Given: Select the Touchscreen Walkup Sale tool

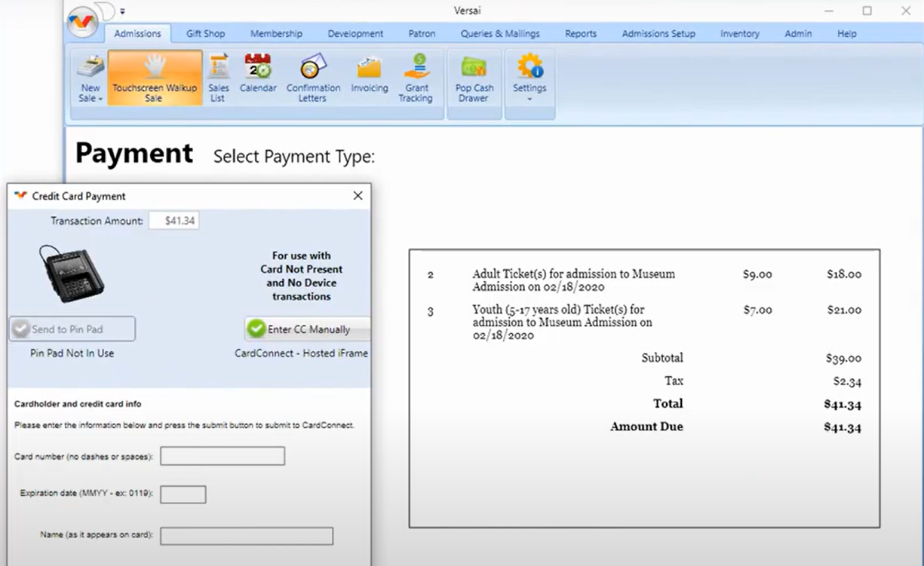Looking at the screenshot, I should [154, 75].
